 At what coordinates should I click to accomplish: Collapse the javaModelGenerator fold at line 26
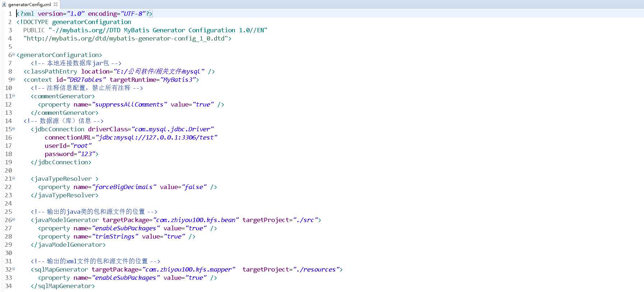(x=14, y=220)
